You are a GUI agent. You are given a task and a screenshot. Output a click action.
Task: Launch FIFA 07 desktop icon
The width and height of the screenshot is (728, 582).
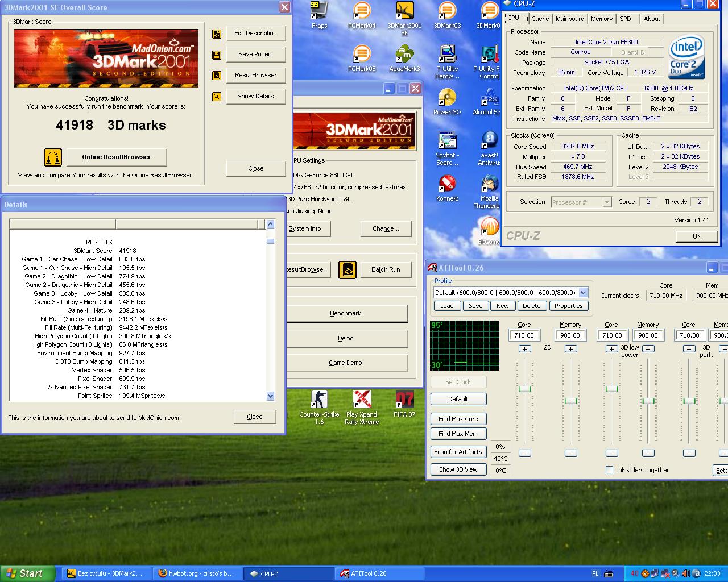point(404,404)
